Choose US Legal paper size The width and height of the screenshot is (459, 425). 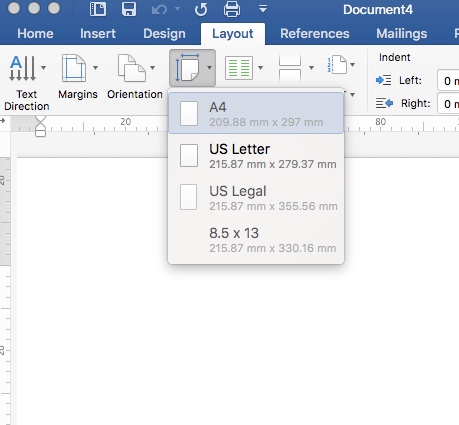pos(256,198)
